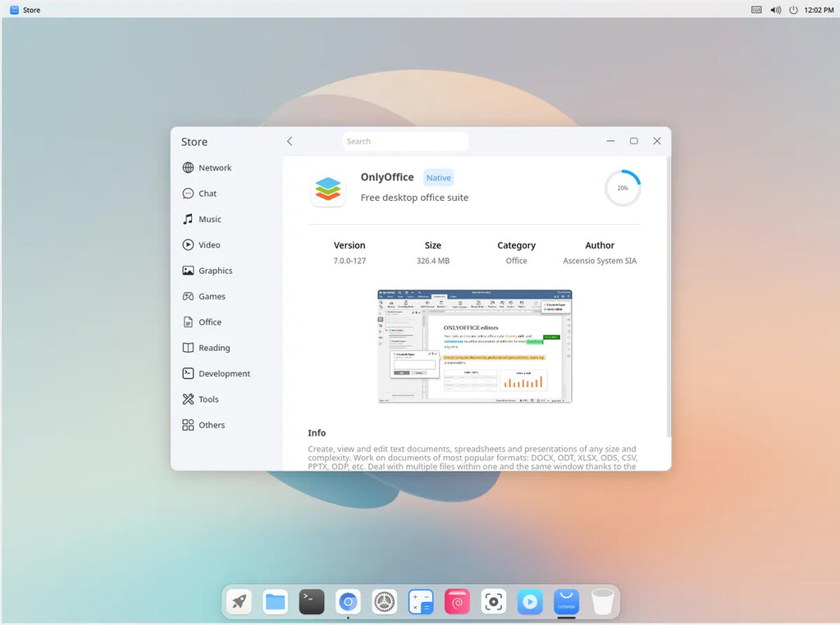Image resolution: width=840 pixels, height=625 pixels.
Task: Click the back arrow in the Store window
Action: point(289,140)
